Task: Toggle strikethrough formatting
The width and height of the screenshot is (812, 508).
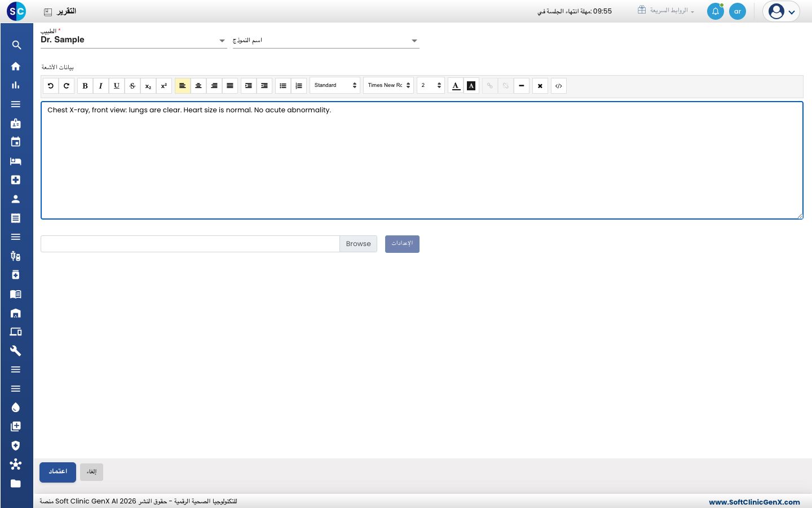Action: (x=133, y=86)
